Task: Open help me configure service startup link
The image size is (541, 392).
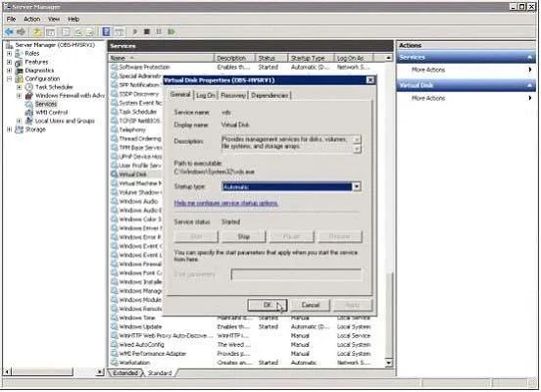Action: (x=226, y=203)
